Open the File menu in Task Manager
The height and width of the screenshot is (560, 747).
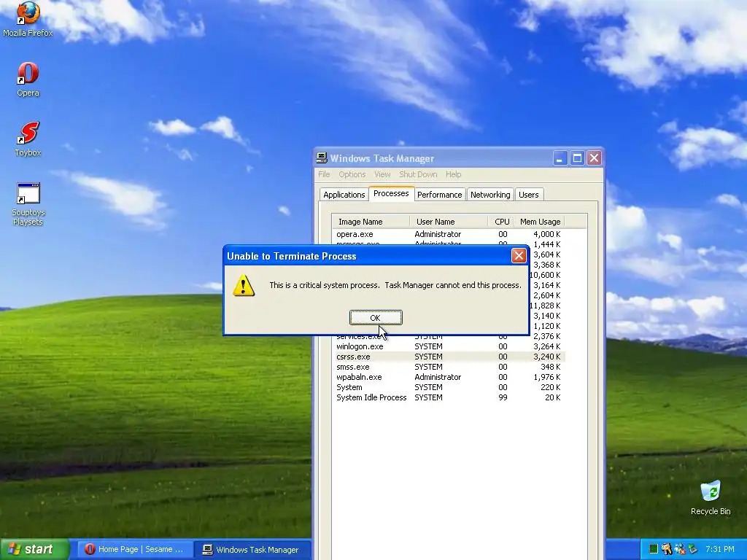(x=324, y=174)
